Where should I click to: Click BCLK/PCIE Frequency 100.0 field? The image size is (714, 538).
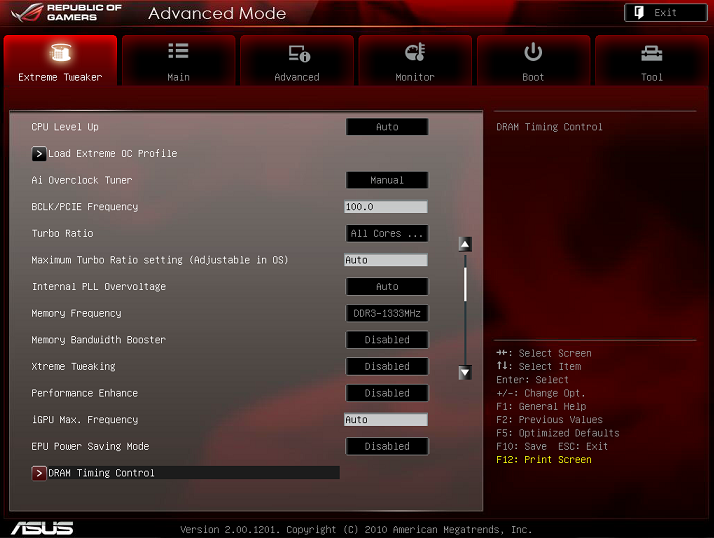click(386, 207)
